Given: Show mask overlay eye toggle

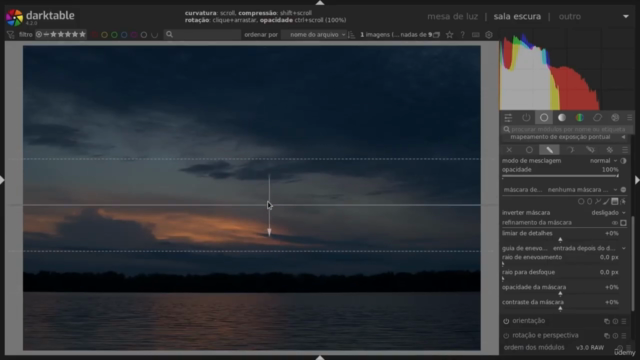Looking at the screenshot, I should [x=615, y=223].
